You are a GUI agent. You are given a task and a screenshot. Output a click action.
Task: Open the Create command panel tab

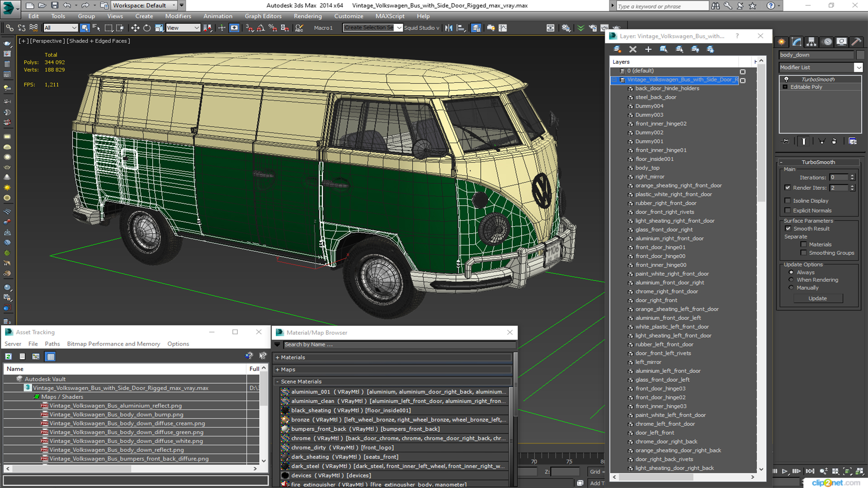click(782, 42)
